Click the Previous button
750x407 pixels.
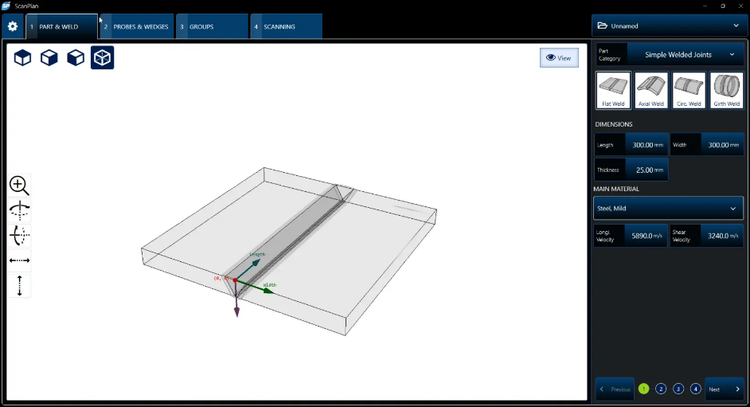coord(614,388)
